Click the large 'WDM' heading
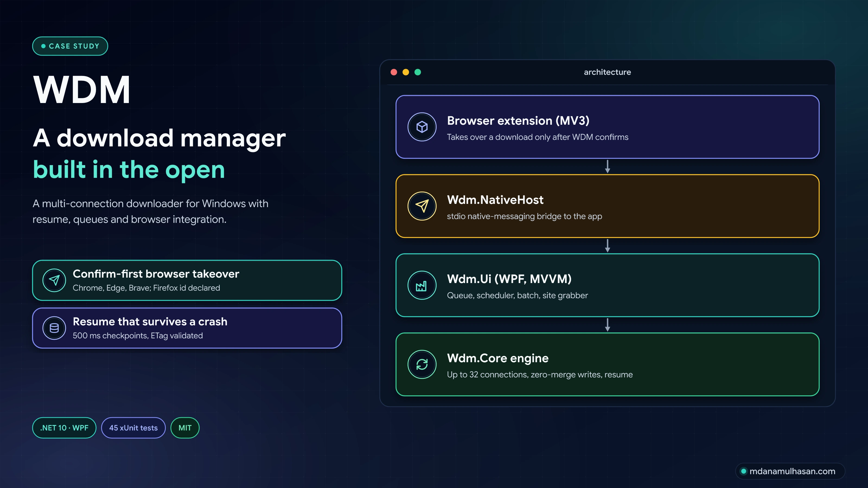Viewport: 868px width, 488px height. [x=82, y=89]
